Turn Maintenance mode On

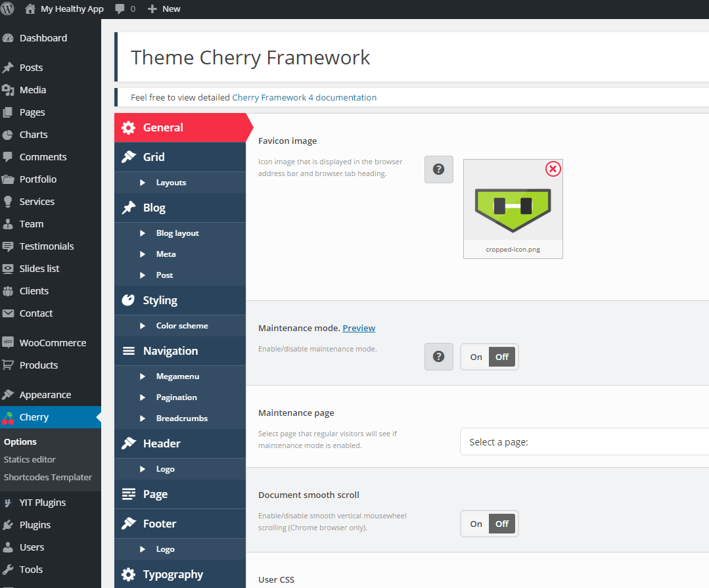tap(476, 357)
